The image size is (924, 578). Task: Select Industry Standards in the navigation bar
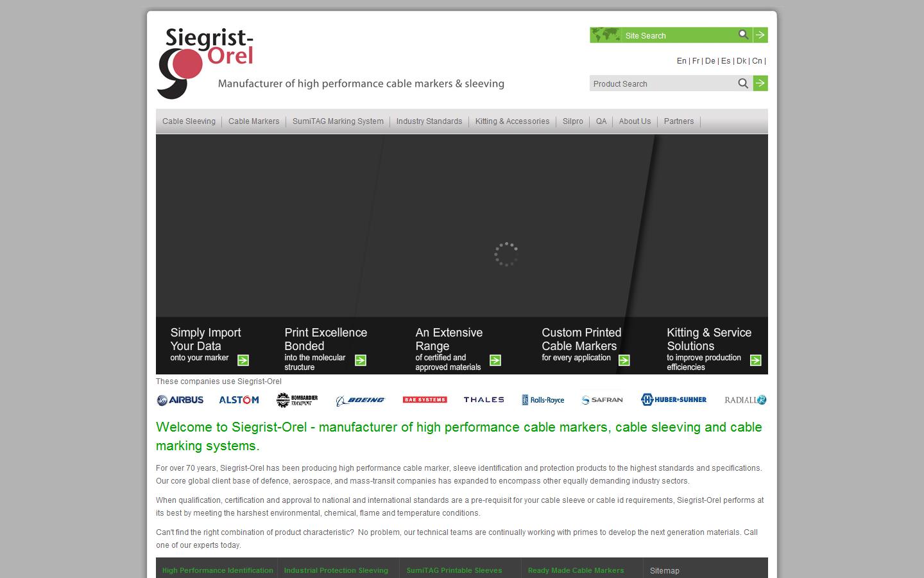pos(429,121)
